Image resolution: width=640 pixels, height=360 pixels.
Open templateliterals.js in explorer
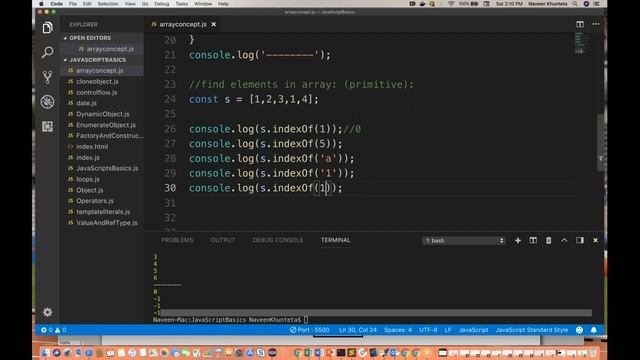click(x=103, y=212)
